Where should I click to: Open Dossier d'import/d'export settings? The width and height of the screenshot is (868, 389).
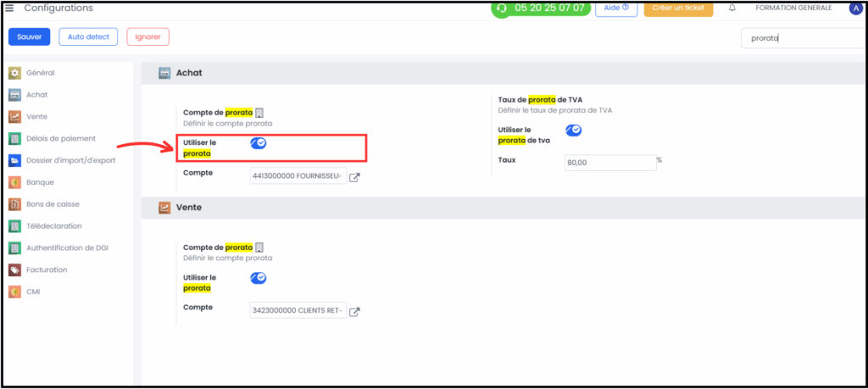[71, 160]
